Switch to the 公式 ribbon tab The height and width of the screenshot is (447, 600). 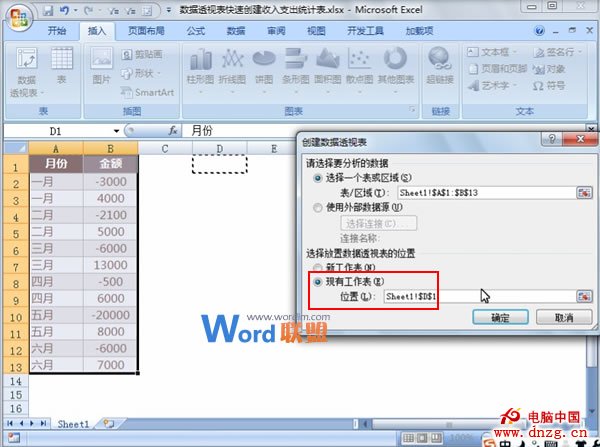tap(196, 31)
